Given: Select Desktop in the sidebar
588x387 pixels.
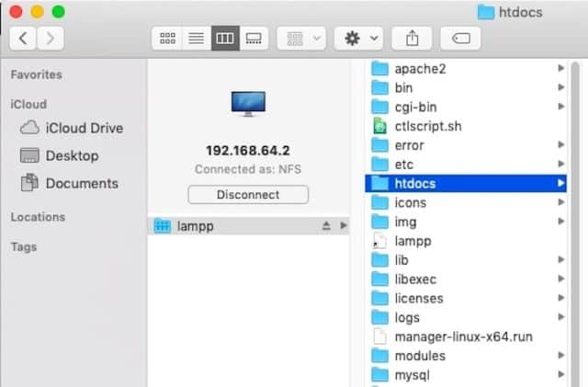Looking at the screenshot, I should [x=72, y=155].
